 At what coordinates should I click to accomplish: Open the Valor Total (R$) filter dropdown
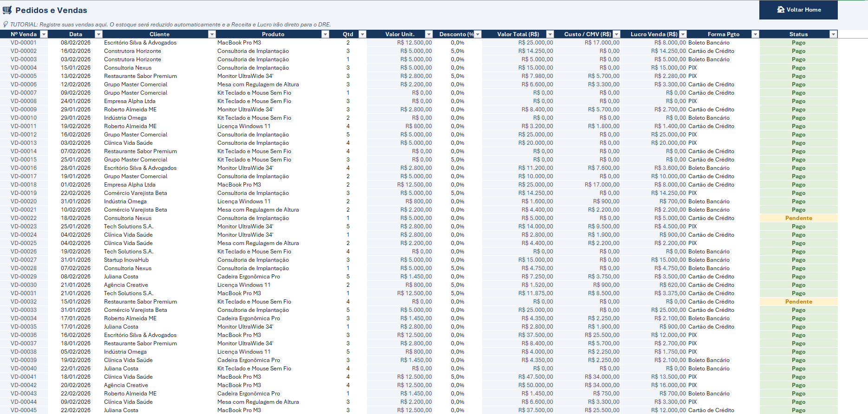coord(550,34)
